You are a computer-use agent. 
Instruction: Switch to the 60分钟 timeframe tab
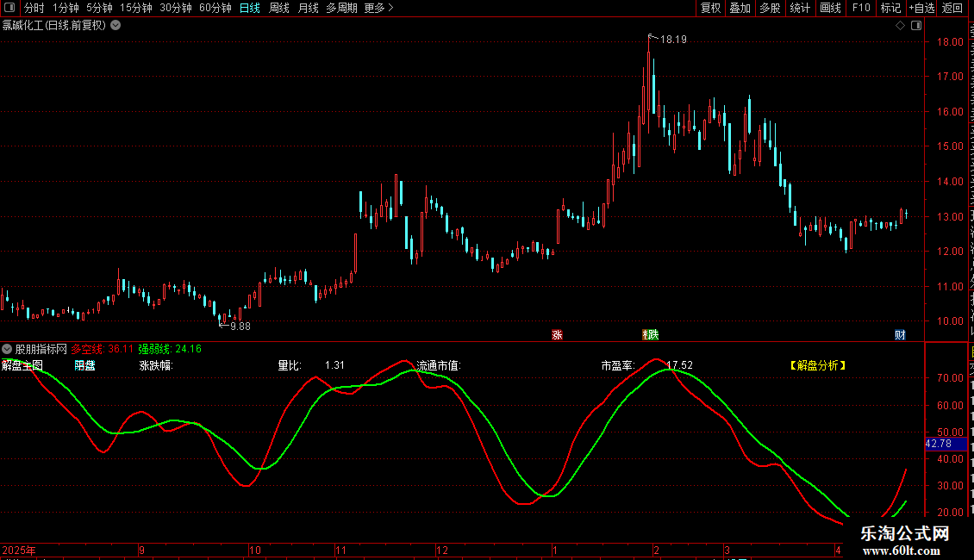click(x=215, y=8)
